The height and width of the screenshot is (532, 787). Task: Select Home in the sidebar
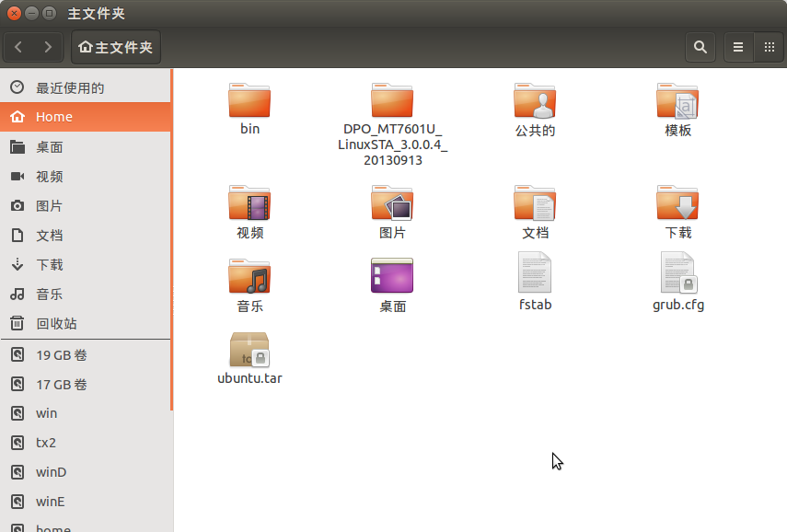pyautogui.click(x=86, y=117)
